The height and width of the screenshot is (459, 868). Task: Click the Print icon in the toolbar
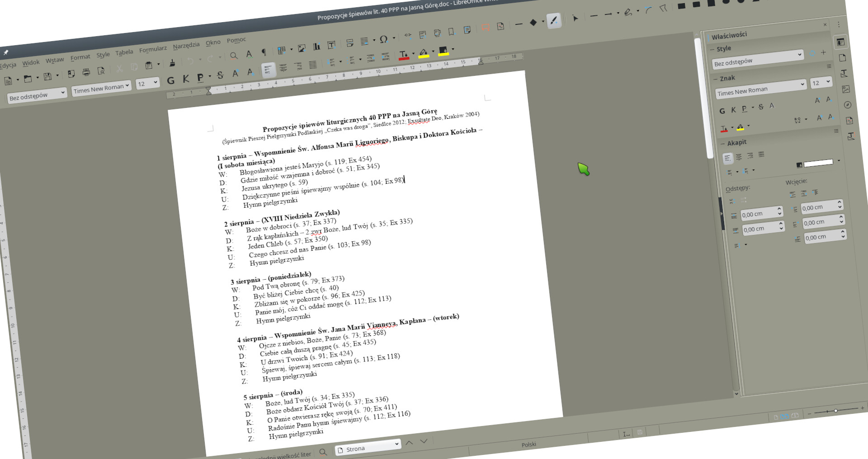click(86, 72)
